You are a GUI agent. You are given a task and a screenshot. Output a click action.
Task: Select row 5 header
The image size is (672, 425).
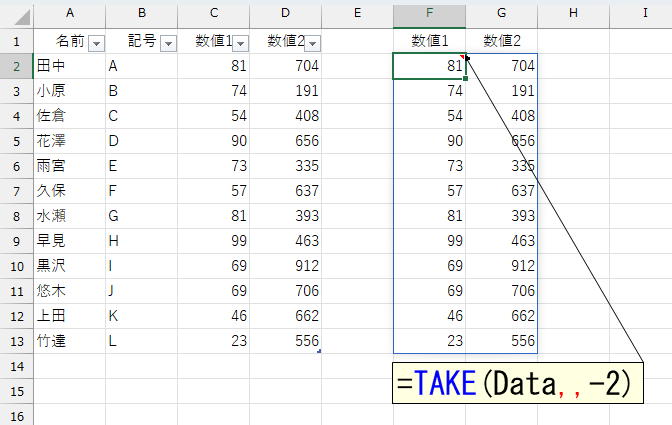[16, 141]
